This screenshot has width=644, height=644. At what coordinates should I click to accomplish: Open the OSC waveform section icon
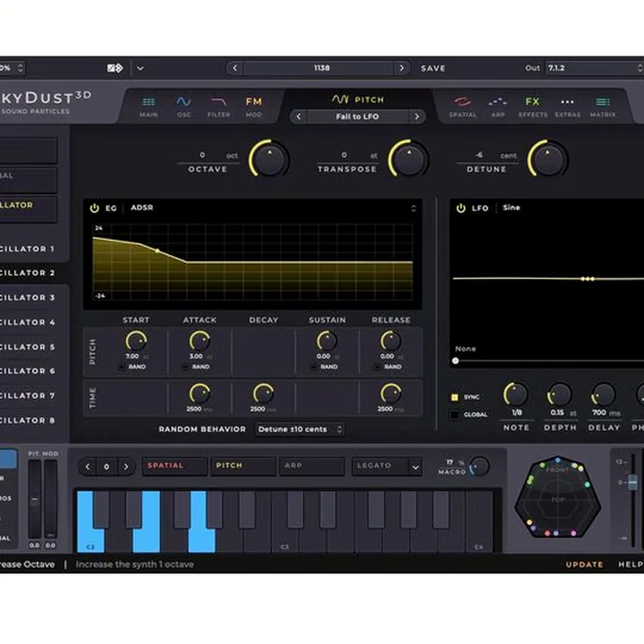(x=183, y=106)
